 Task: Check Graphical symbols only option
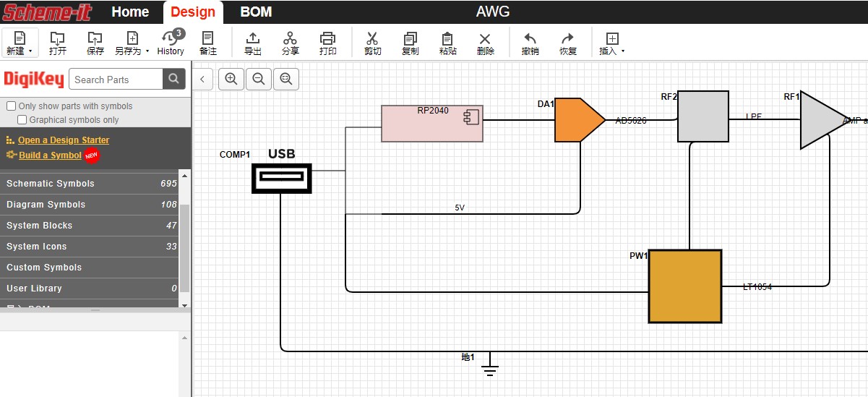22,120
